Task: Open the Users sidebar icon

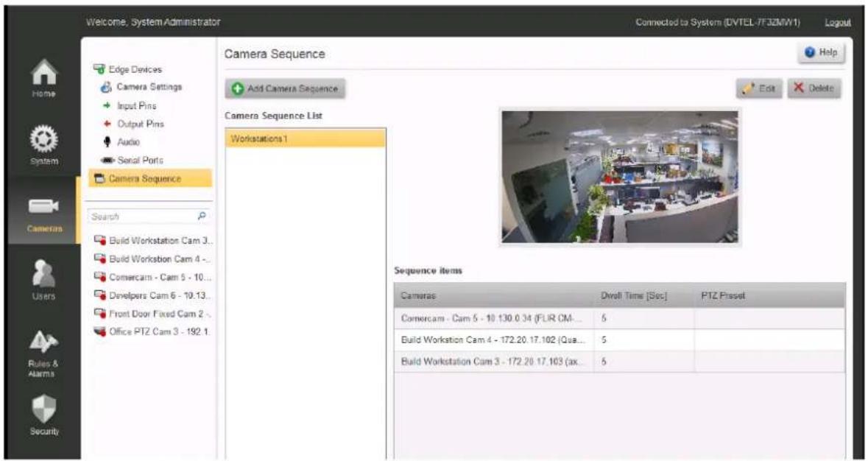Action: 43,272
